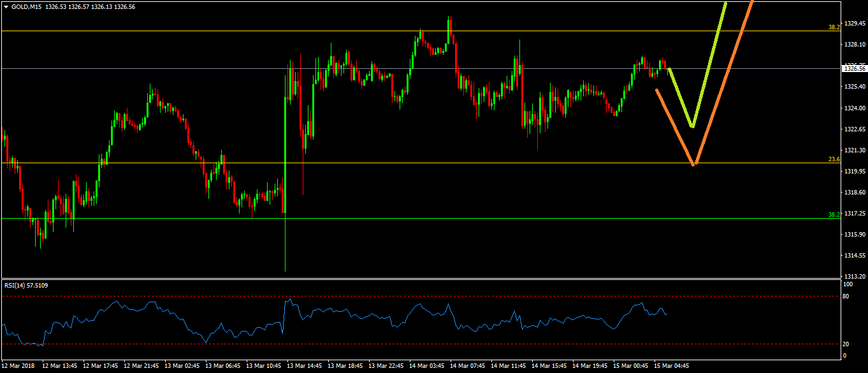This screenshot has height=373, width=868.
Task: Open the GOLD,M15 chart dropdown arrow
Action: click(x=6, y=6)
